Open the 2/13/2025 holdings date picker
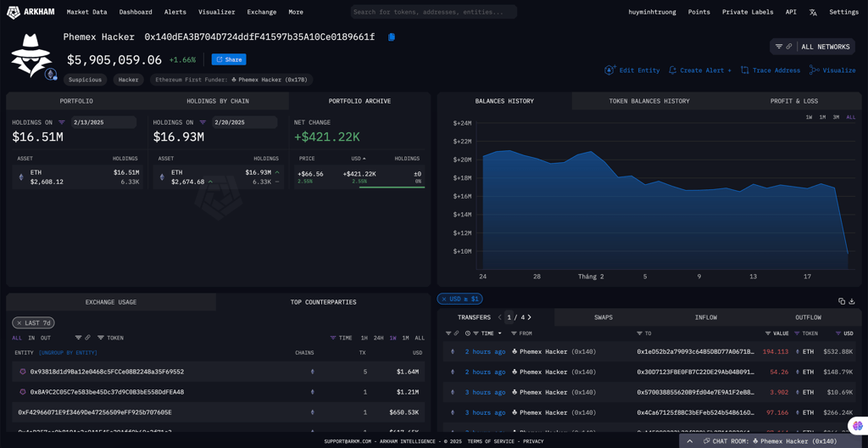Image resolution: width=868 pixels, height=448 pixels. click(103, 122)
